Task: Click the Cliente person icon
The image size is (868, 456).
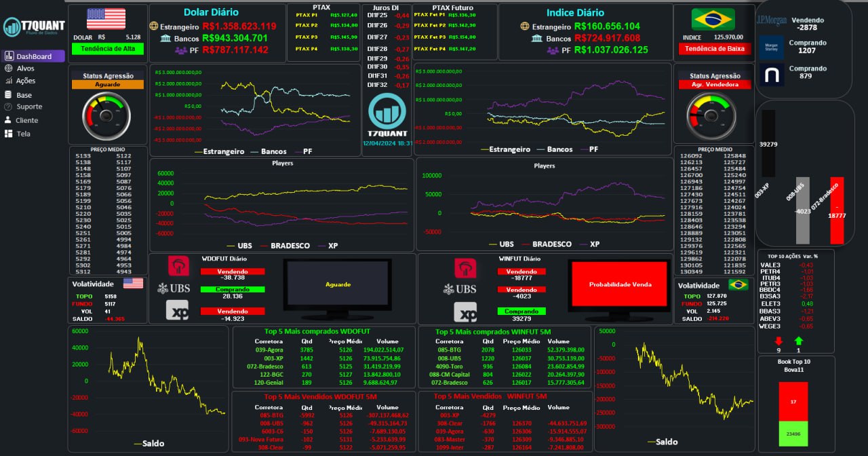Action: click(9, 120)
